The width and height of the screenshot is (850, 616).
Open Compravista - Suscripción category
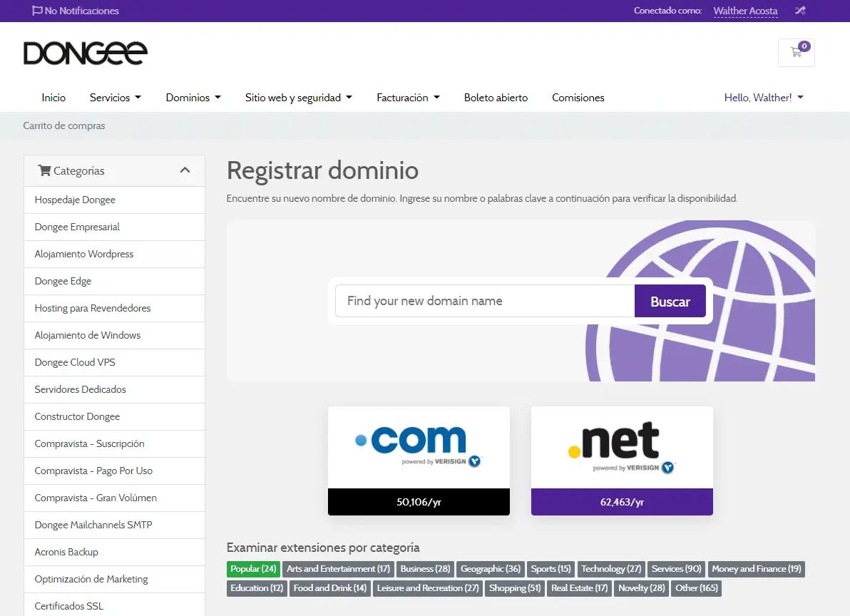(x=114, y=443)
